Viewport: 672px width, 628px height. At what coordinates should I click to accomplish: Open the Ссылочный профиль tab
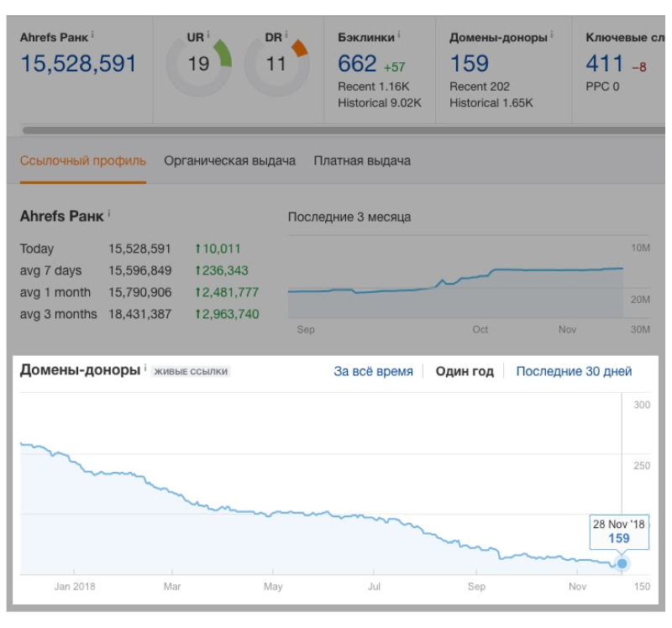point(82,160)
